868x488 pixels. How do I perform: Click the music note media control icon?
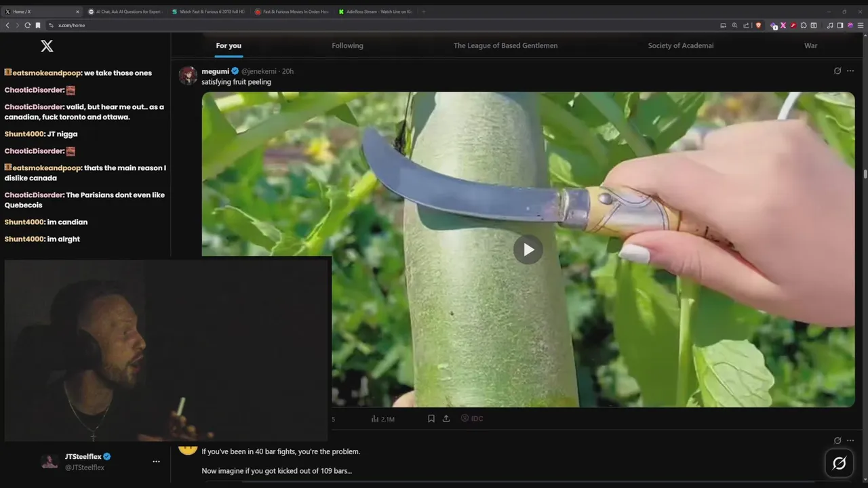tap(830, 25)
